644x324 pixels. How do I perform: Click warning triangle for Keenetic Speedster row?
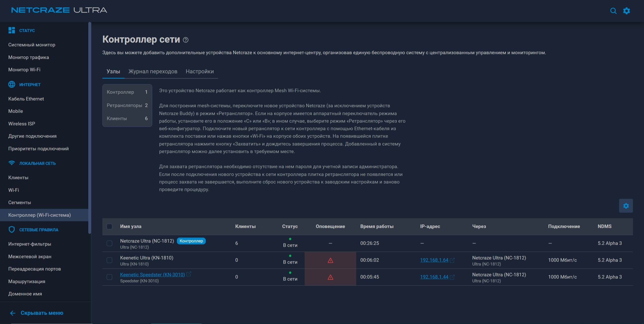coord(330,277)
